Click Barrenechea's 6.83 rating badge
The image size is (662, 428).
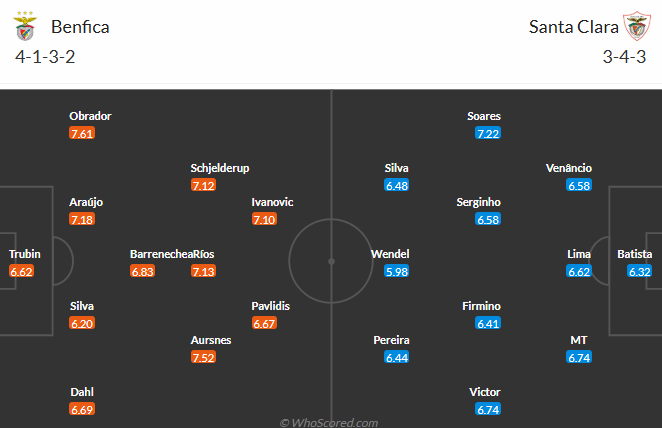pos(142,271)
